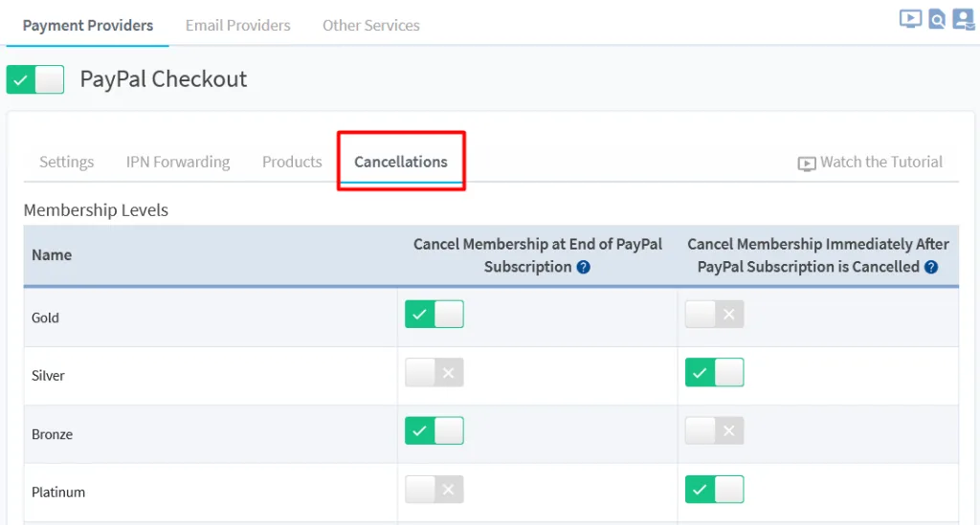Open the IPN Forwarding sub-tab
The width and height of the screenshot is (980, 525).
point(178,163)
